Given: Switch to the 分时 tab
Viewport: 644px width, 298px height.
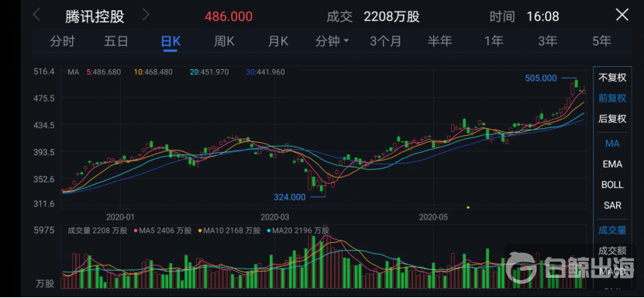Looking at the screenshot, I should (x=63, y=41).
